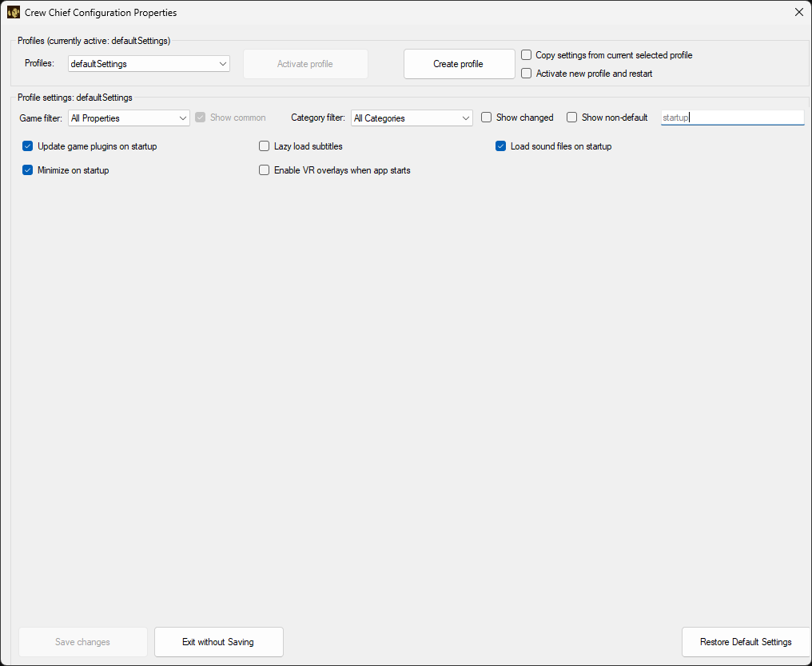
Task: Click 'Exit without Saving'
Action: [x=218, y=642]
